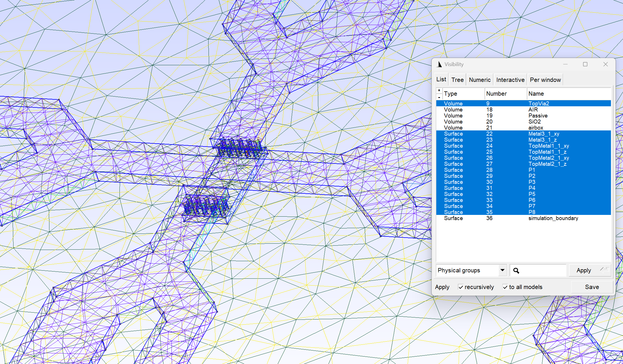Viewport: 623px width, 364px height.
Task: Select the Passive volume row
Action: click(523, 115)
